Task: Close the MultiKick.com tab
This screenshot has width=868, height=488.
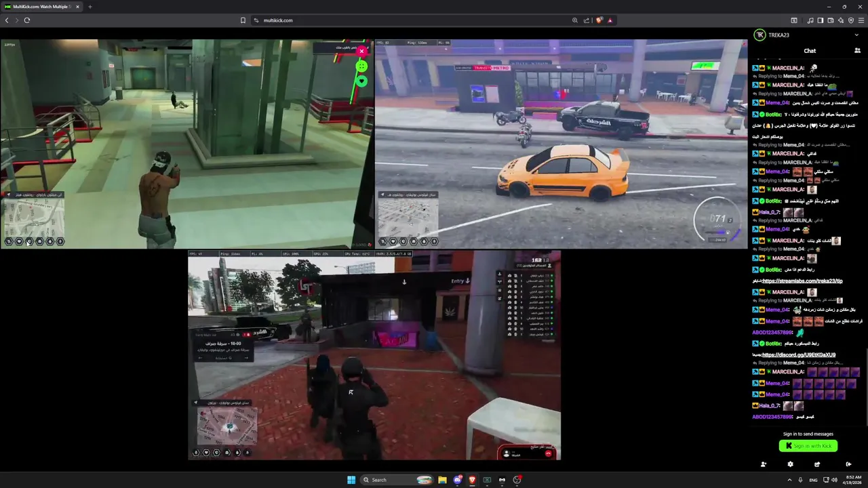Action: pyautogui.click(x=77, y=7)
